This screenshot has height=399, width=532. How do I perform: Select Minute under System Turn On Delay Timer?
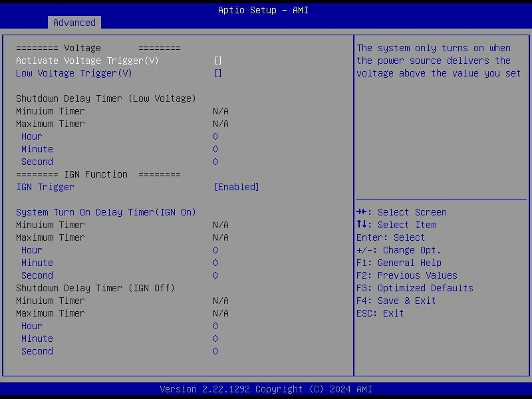point(37,263)
